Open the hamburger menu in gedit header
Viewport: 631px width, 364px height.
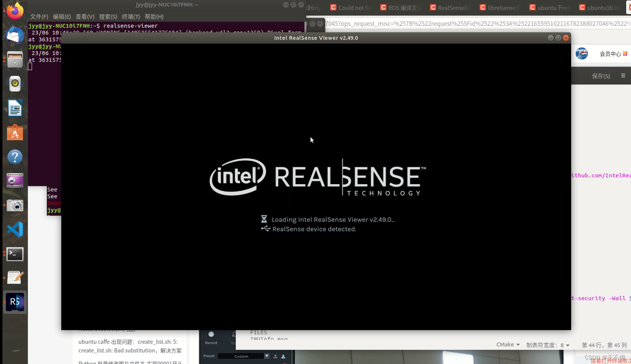click(x=623, y=76)
